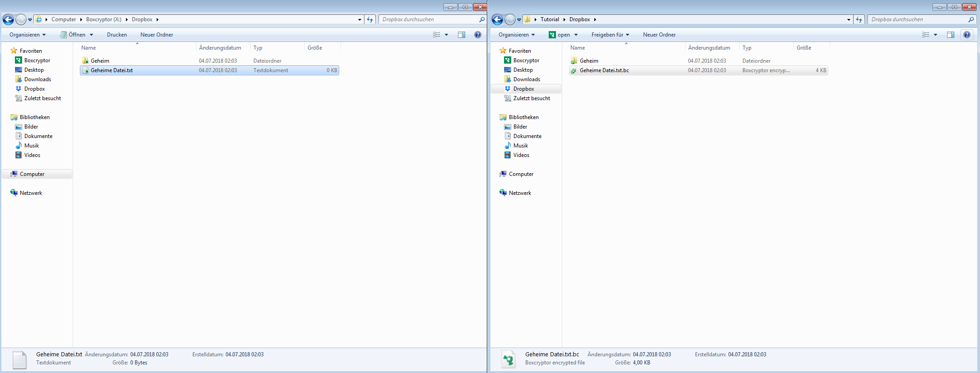Open Freigeben für menu in right window
Viewport: 980px width, 373px height.
tap(610, 35)
